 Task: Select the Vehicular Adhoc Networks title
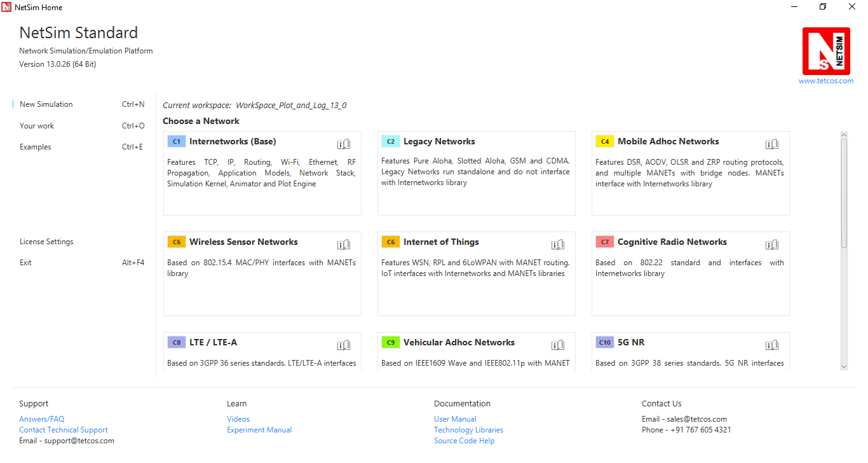point(459,343)
